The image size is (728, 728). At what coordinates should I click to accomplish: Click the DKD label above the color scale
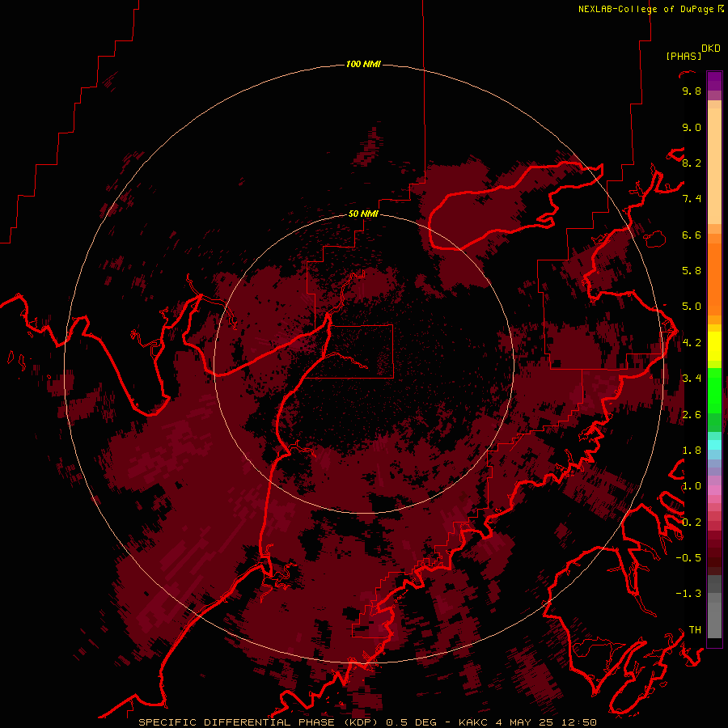point(711,49)
